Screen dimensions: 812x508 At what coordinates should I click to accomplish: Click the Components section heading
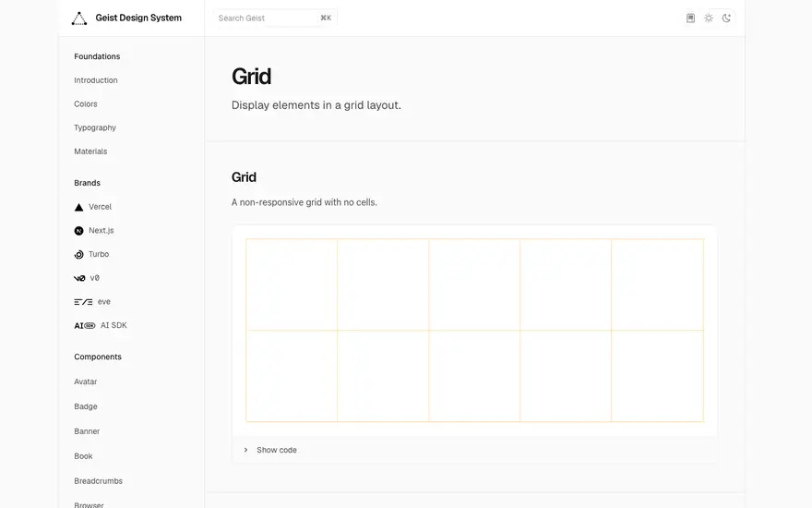click(98, 357)
